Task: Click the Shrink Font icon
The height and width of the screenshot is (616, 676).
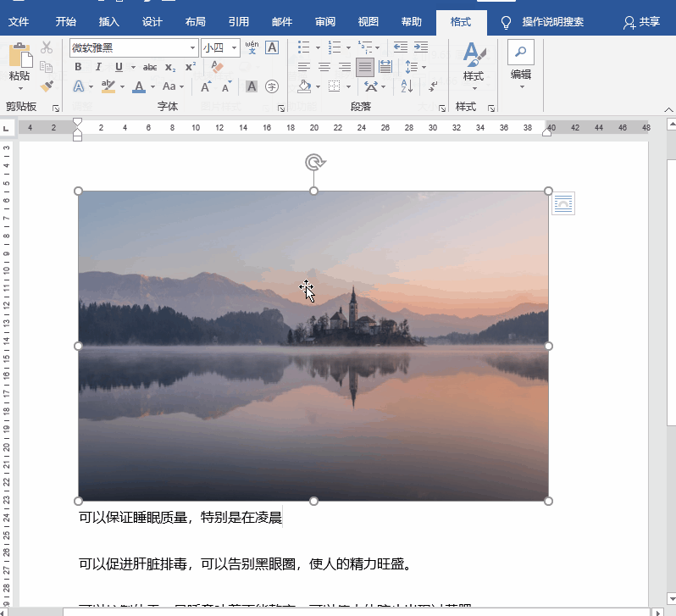Action: point(226,86)
